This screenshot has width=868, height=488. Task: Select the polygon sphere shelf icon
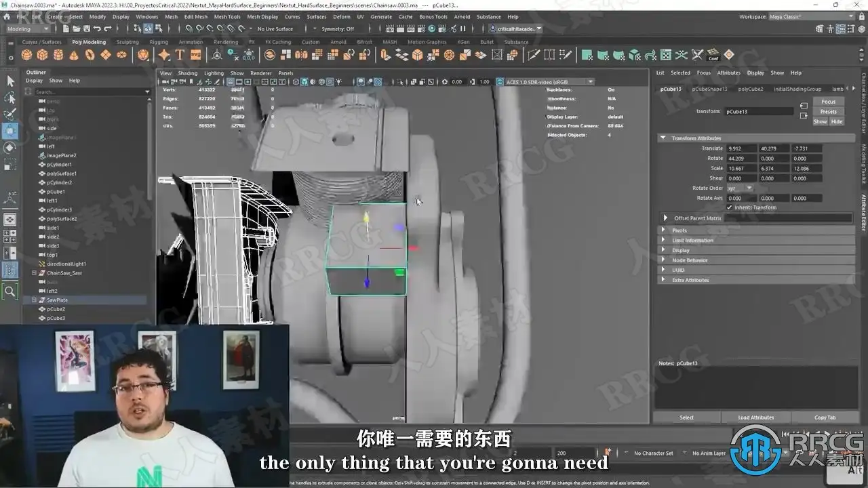coord(27,55)
